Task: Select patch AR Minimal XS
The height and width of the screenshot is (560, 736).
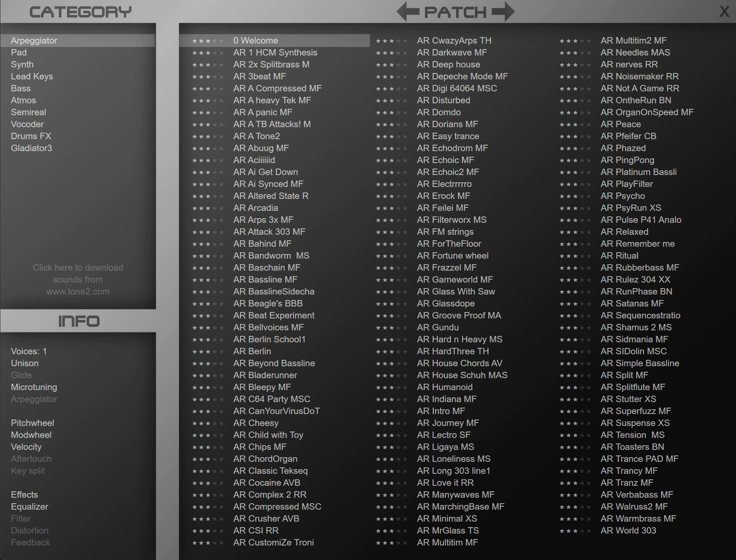Action: pyautogui.click(x=447, y=519)
